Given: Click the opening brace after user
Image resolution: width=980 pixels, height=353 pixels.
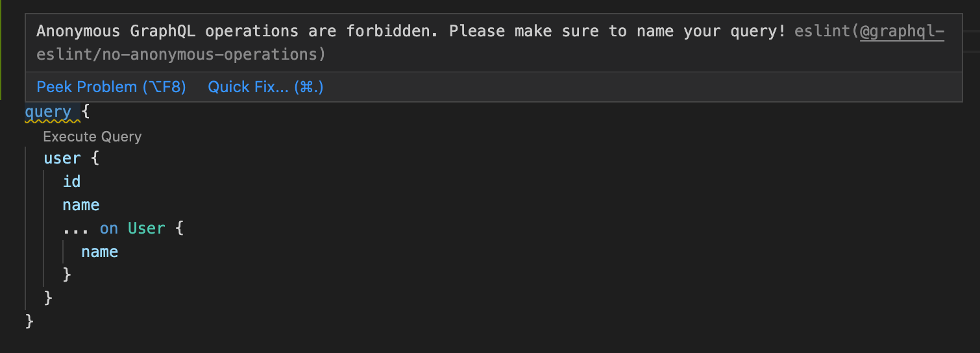Looking at the screenshot, I should click(95, 158).
